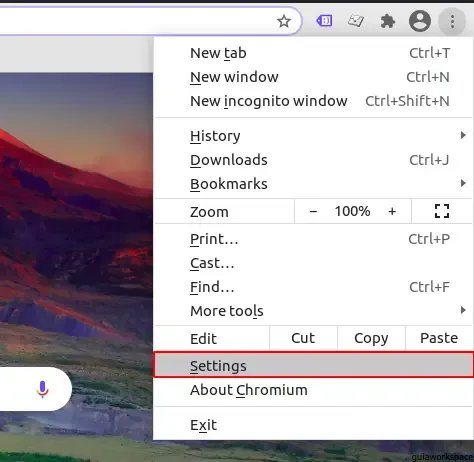Expand the More tools submenu
Image resolution: width=474 pixels, height=462 pixels.
[x=313, y=311]
